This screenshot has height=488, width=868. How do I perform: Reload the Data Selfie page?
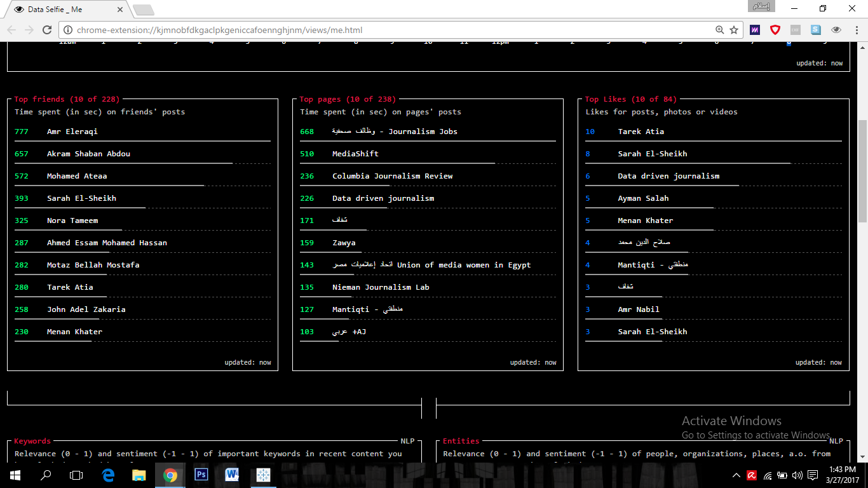coord(47,30)
